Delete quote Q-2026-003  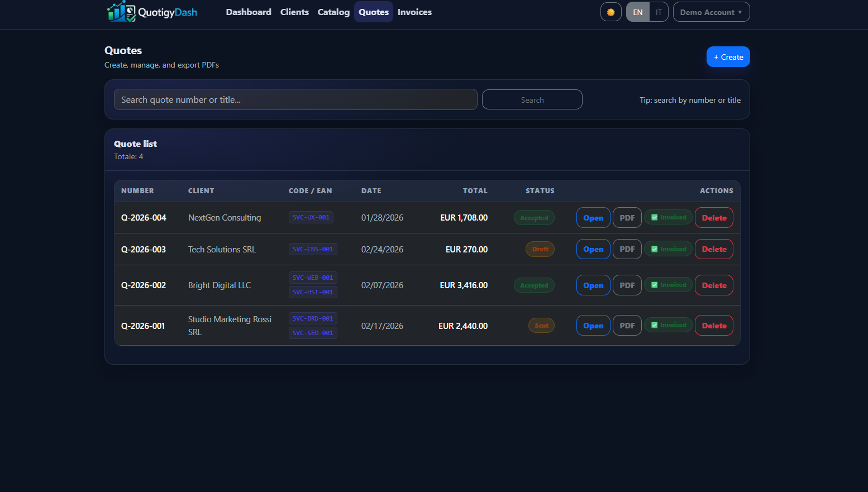714,249
